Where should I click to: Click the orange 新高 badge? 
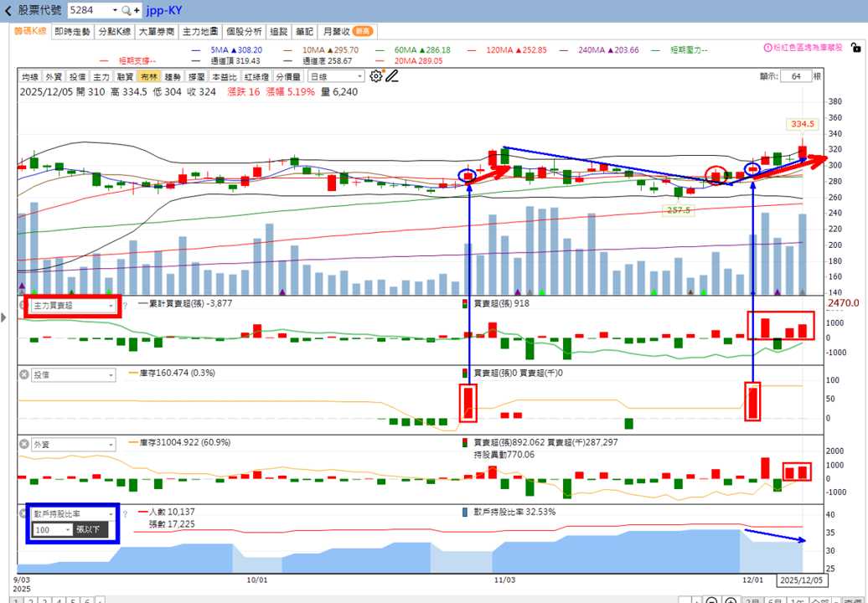(363, 32)
